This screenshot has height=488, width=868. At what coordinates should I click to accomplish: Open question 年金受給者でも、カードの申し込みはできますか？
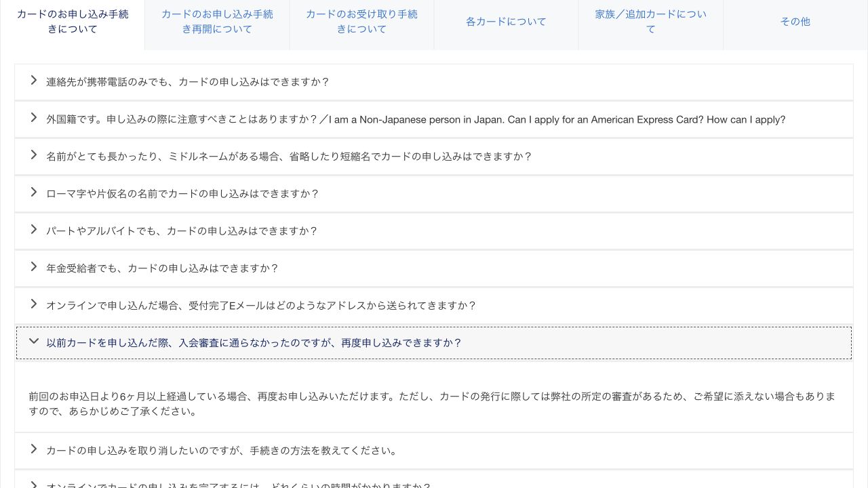[434, 268]
